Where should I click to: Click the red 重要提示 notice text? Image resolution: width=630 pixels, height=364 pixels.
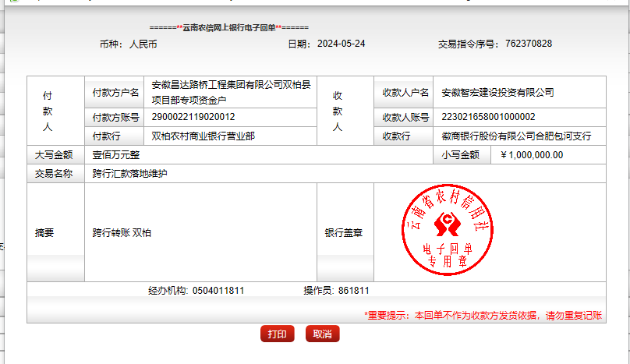pyautogui.click(x=483, y=316)
